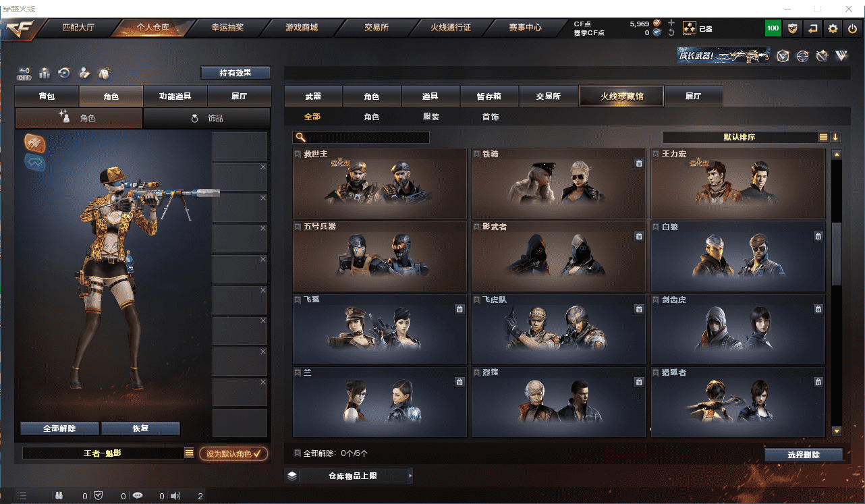The image size is (865, 504).
Task: Click 设为默认角色 button
Action: click(233, 454)
